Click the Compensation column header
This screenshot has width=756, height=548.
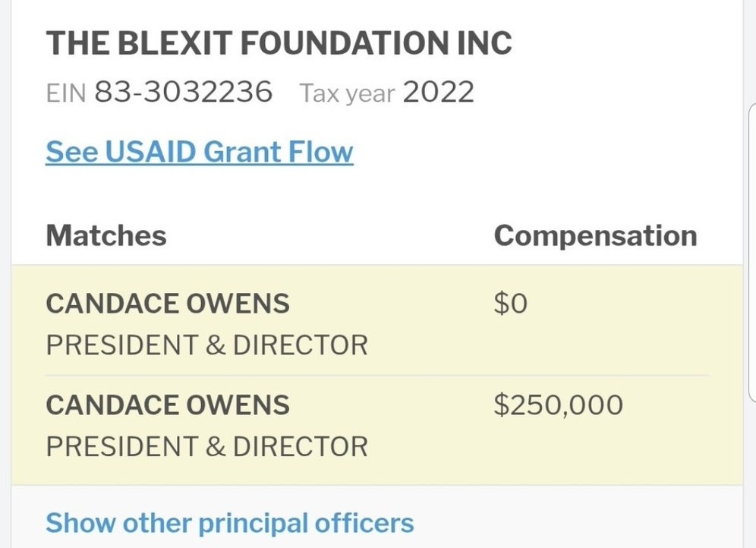pyautogui.click(x=595, y=236)
